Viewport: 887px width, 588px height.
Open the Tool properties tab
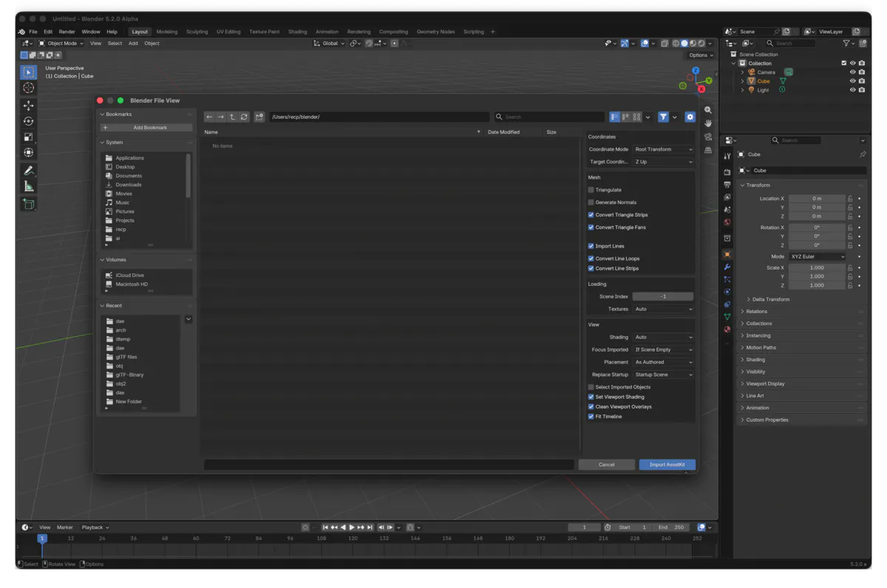(727, 156)
